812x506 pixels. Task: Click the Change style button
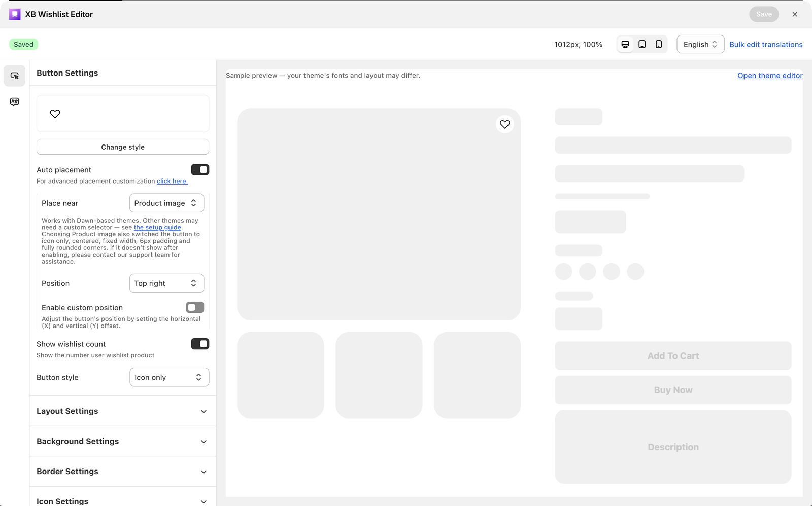click(123, 147)
